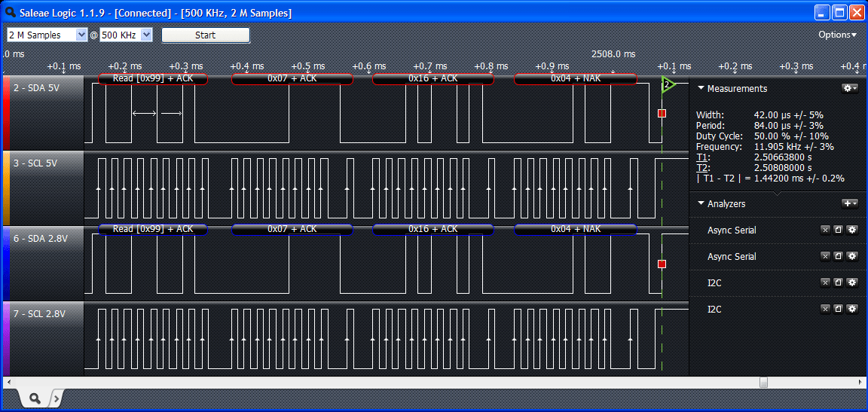Remove the lower I2C analyzer
This screenshot has width=868, height=412.
tap(825, 309)
